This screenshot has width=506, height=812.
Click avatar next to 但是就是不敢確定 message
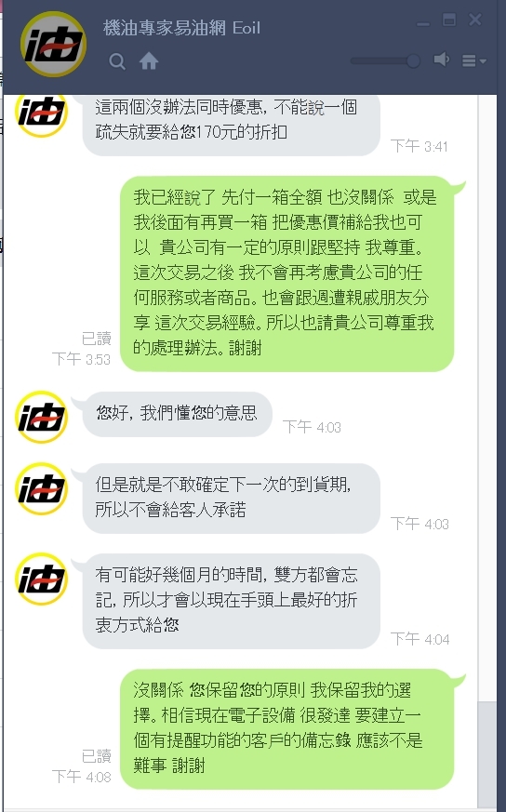tap(42, 488)
